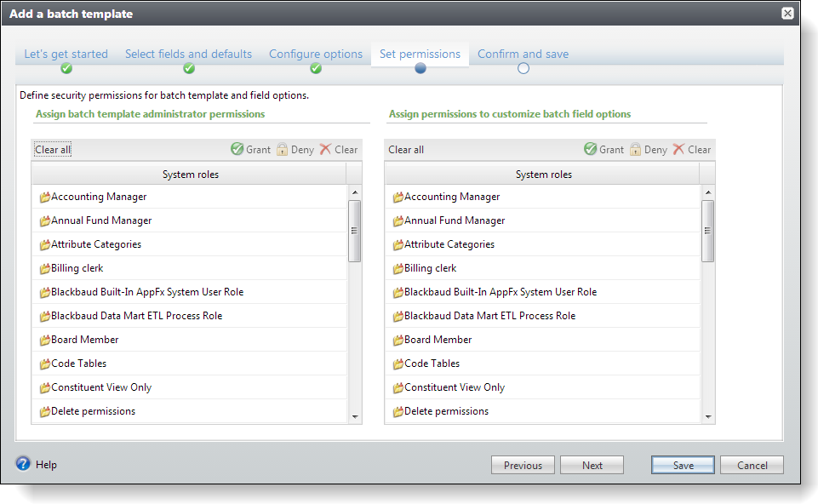Click the Save button
Image resolution: width=818 pixels, height=504 pixels.
pos(683,465)
